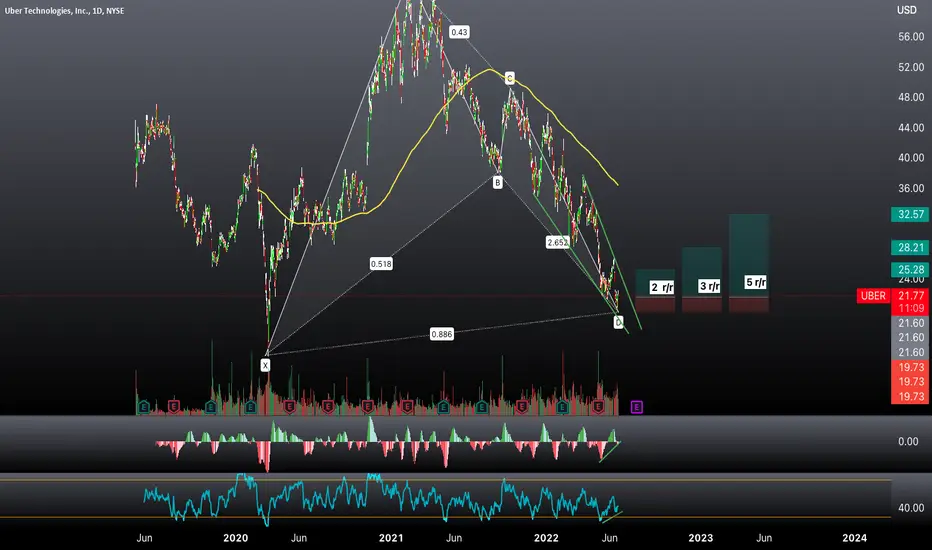
Task: Click the 25.28 target price label
Action: 910,269
